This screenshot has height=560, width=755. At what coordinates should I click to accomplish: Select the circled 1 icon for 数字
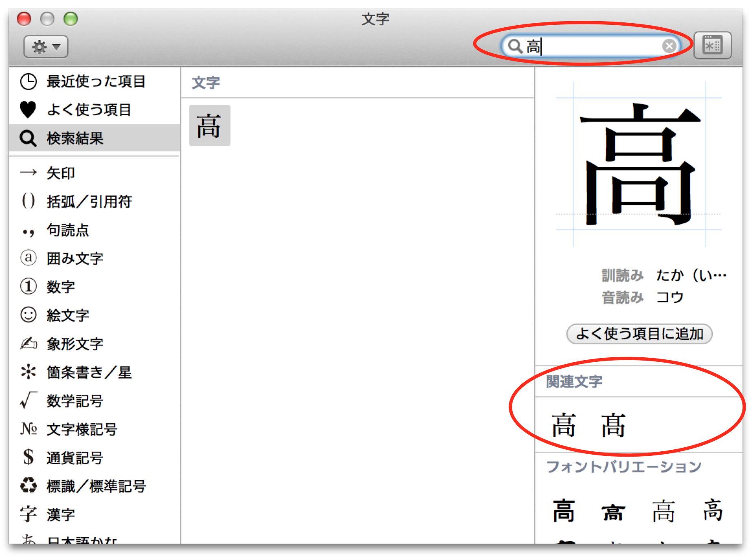click(29, 286)
